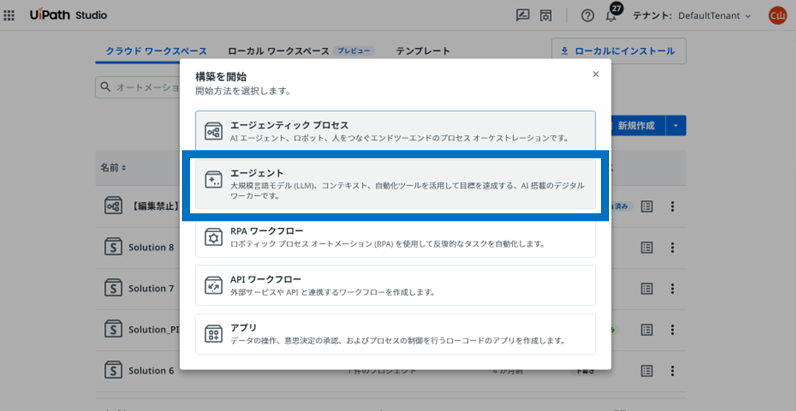This screenshot has height=411, width=796.
Task: Switch to ローカル ワークスペース tab
Action: click(279, 51)
